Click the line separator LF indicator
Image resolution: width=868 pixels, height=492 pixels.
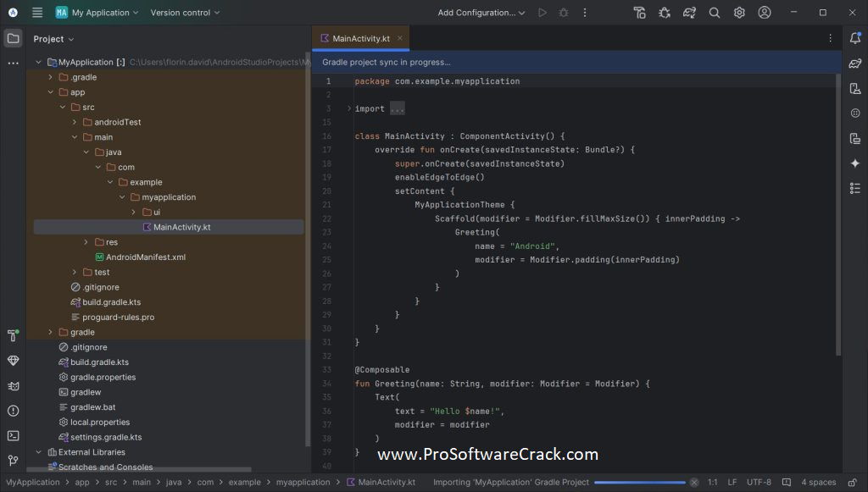[732, 482]
